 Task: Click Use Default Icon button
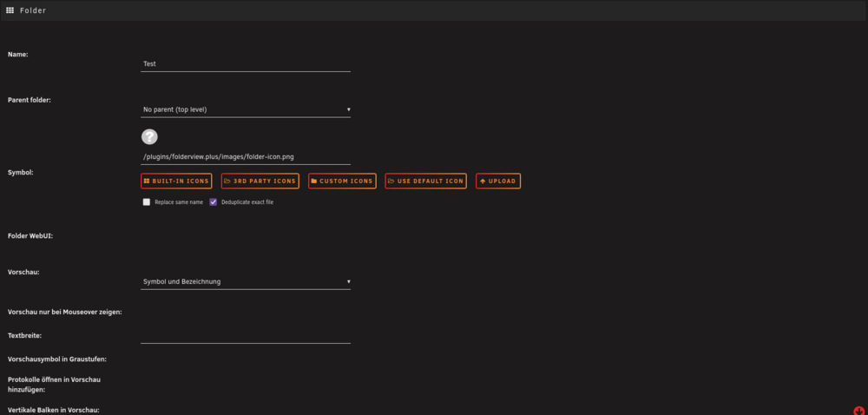[425, 181]
